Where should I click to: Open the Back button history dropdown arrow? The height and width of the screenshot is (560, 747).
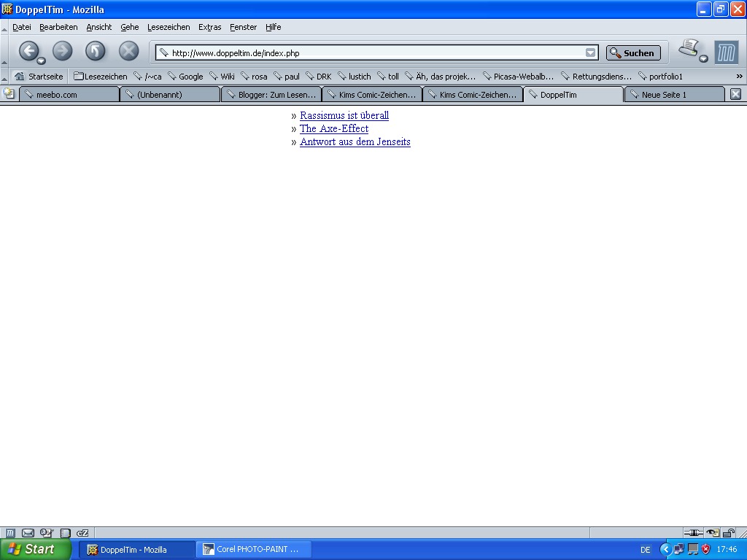point(41,61)
